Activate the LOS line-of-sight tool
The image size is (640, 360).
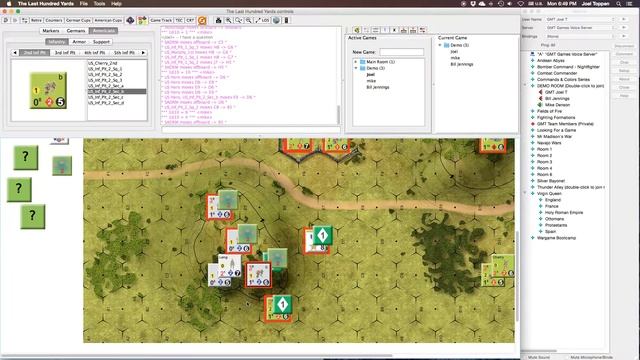(262, 20)
